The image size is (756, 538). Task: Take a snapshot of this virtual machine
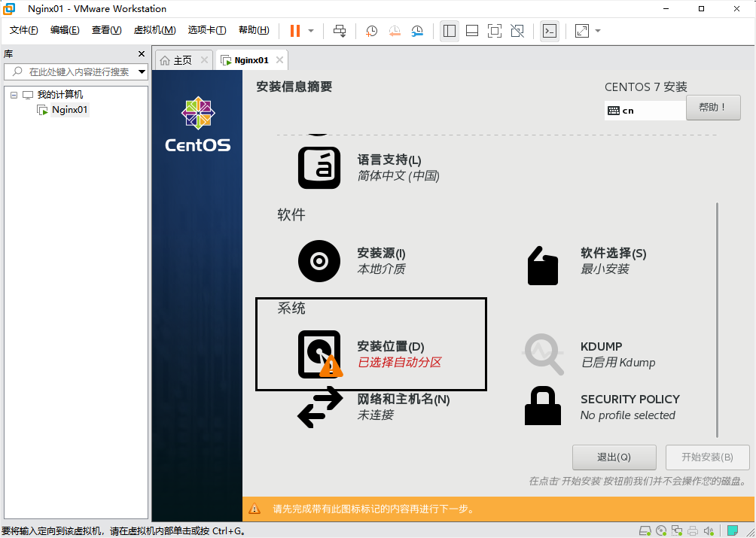point(371,31)
